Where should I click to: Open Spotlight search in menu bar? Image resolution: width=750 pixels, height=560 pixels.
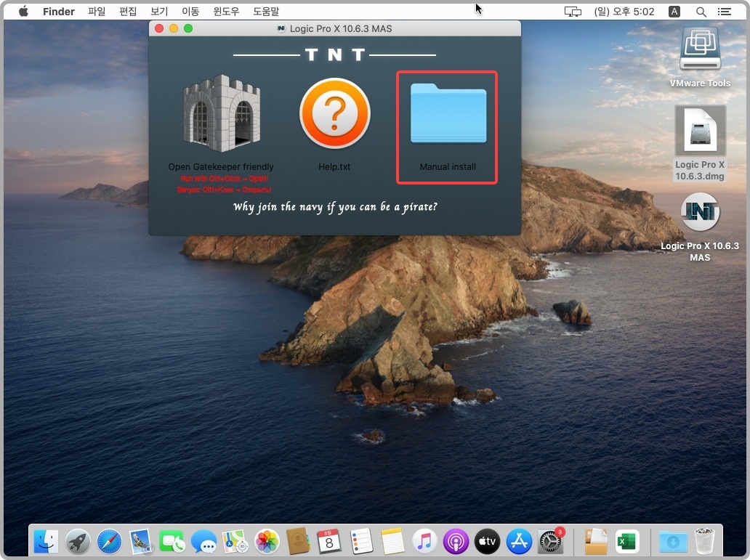701,12
